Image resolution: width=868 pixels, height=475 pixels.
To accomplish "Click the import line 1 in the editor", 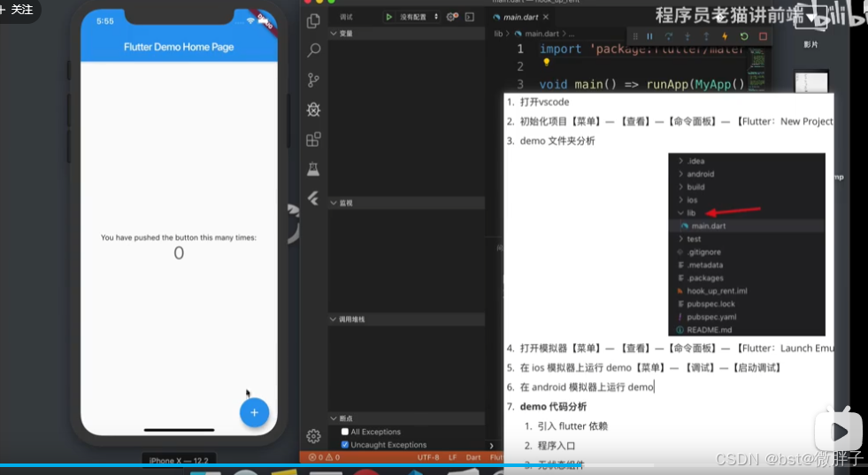I will pos(642,50).
